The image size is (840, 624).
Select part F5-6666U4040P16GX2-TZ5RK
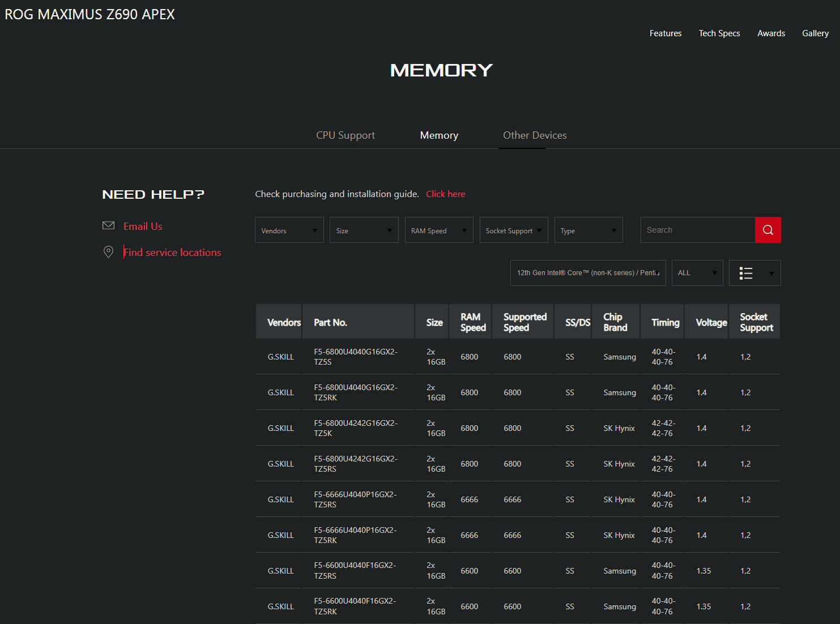(355, 535)
